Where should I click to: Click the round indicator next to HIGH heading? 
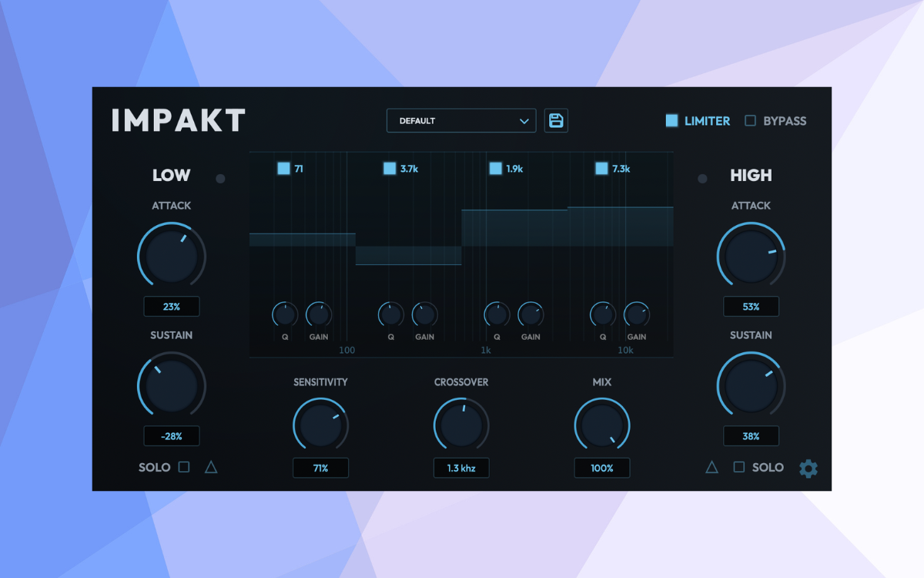tap(702, 179)
